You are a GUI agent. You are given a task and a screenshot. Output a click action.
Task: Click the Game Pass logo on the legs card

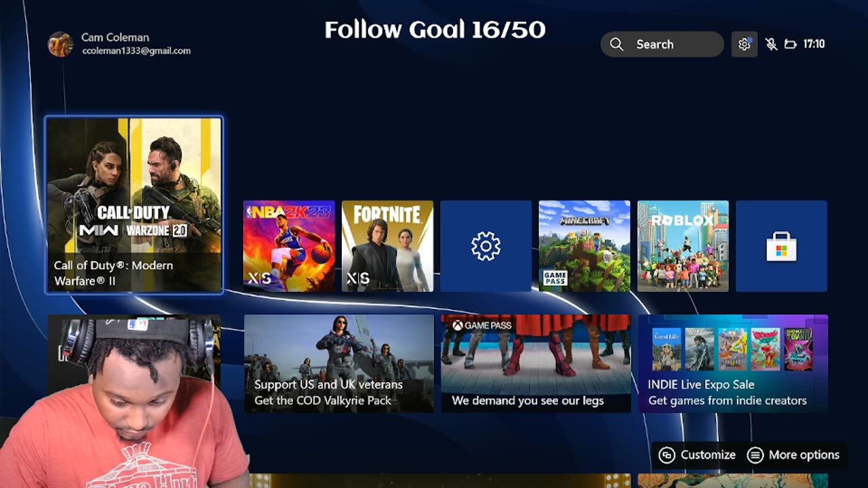[x=482, y=325]
